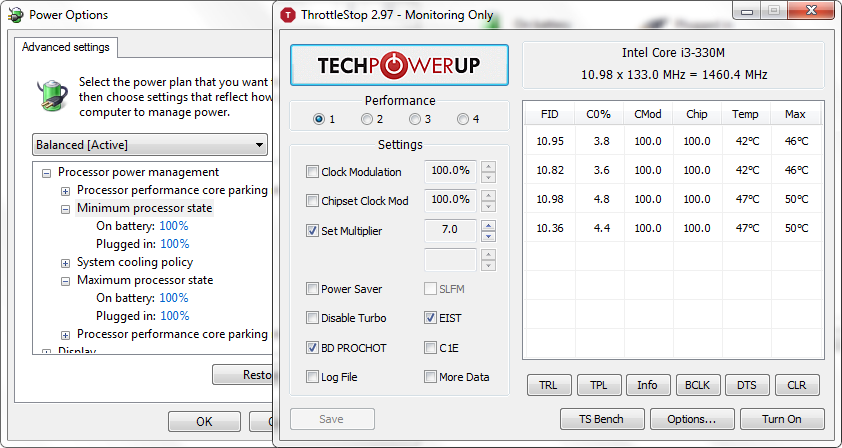Click the Info button
The image size is (842, 448).
coord(648,385)
